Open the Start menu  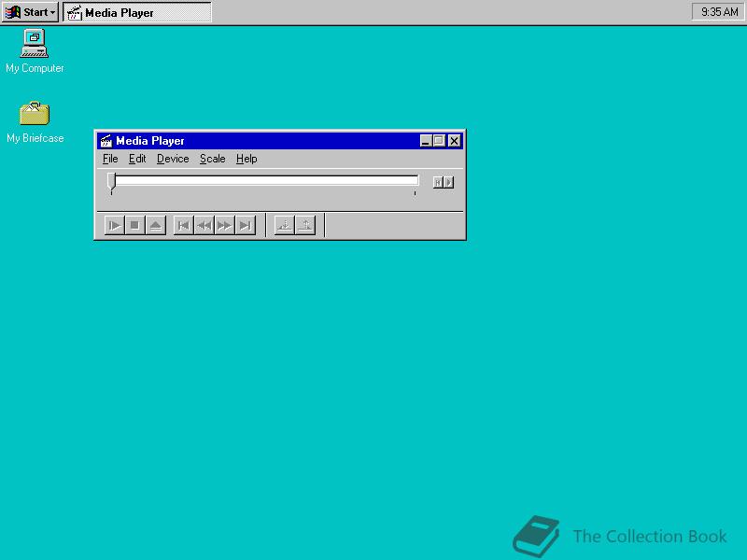click(x=30, y=12)
